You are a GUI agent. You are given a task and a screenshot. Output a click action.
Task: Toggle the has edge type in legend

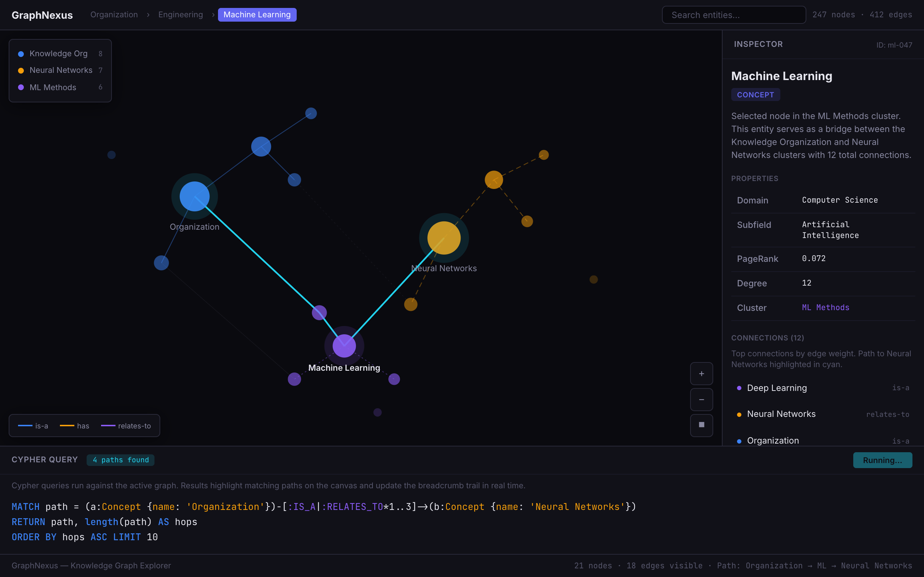click(75, 426)
